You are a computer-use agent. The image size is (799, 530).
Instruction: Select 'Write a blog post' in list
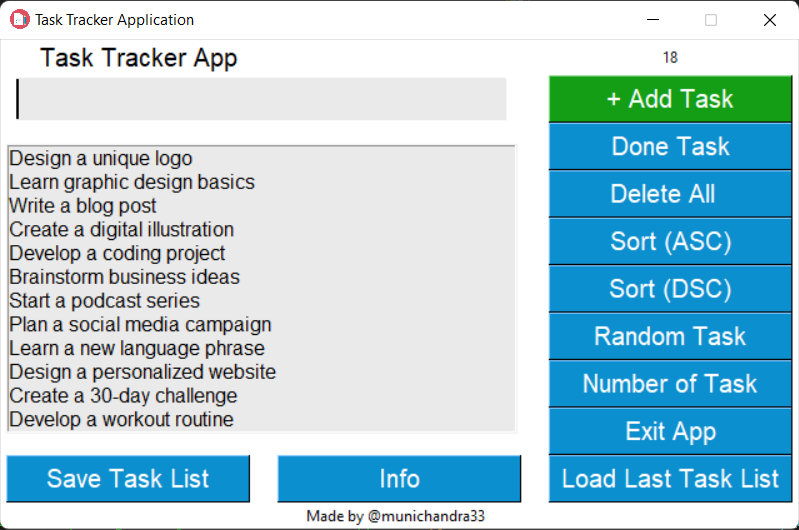coord(83,206)
